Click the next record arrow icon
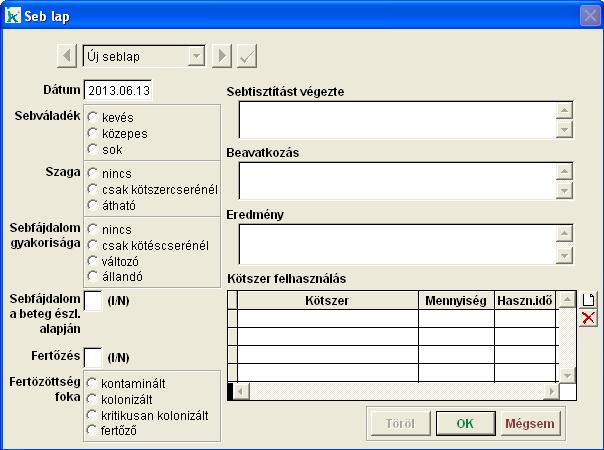This screenshot has height=450, width=604. click(x=222, y=56)
